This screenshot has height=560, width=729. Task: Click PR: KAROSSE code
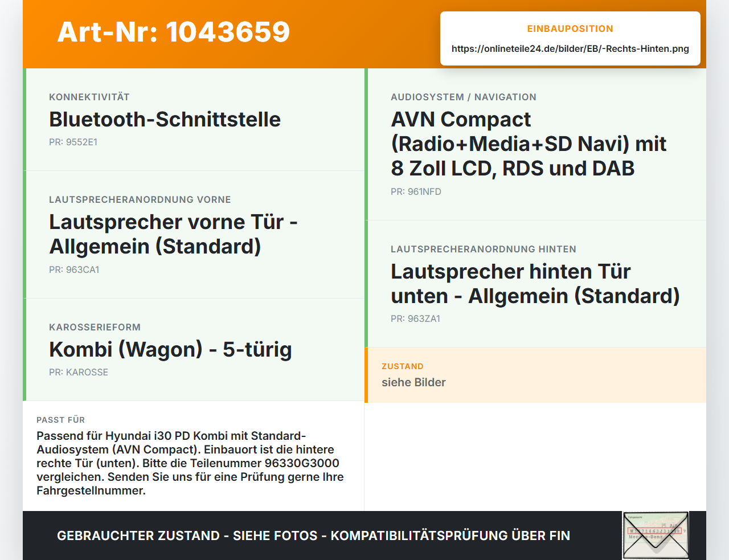pyautogui.click(x=79, y=373)
